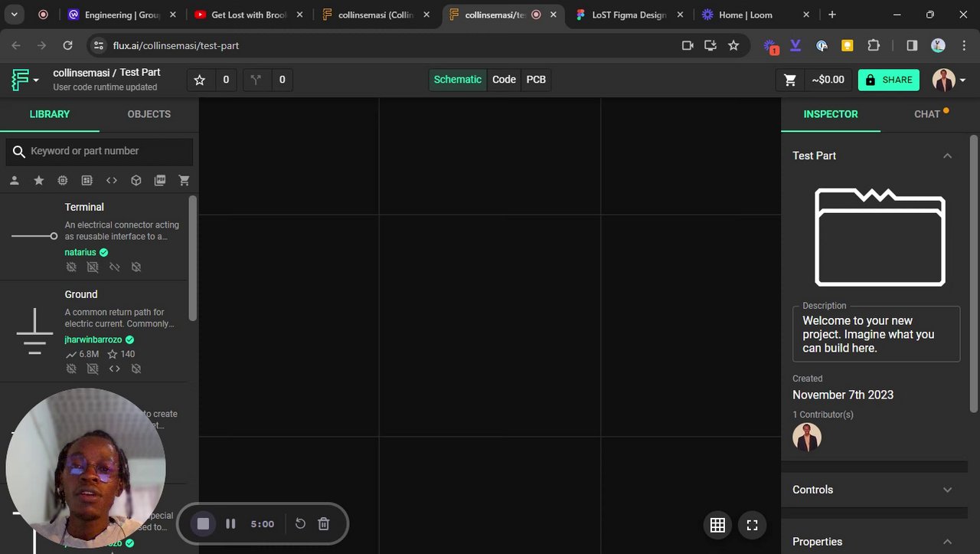Switch to the Code view

(x=504, y=80)
